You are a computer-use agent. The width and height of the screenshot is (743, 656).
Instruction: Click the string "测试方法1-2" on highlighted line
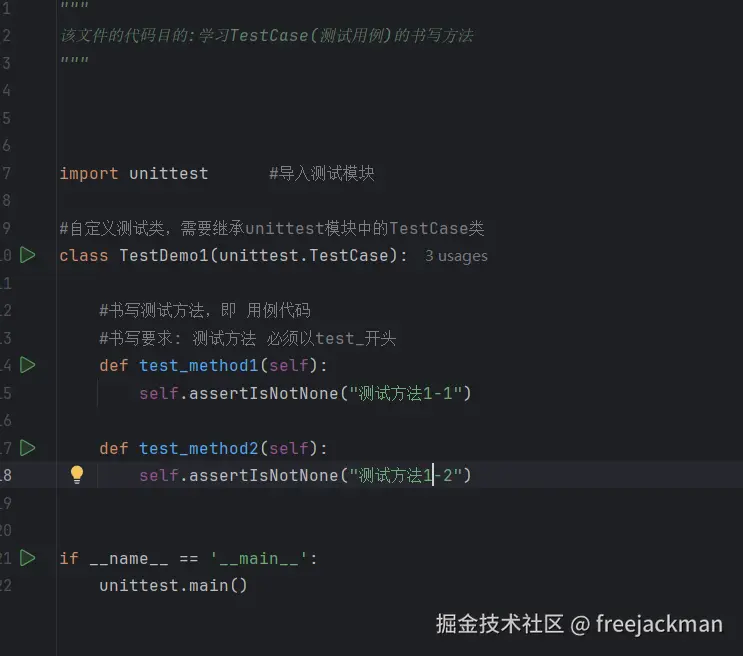[x=405, y=475]
